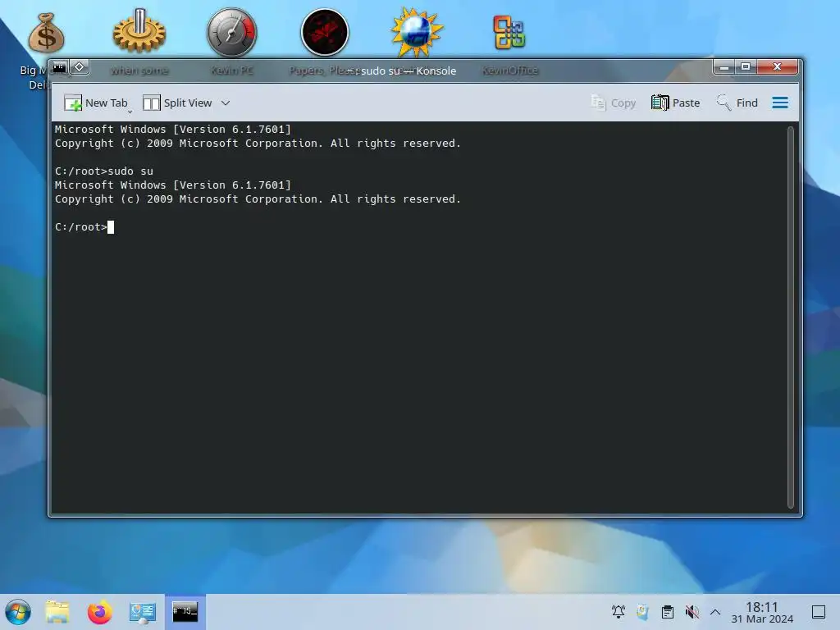Open the Kevin PC gauge desktop icon
Image resolution: width=840 pixels, height=630 pixels.
232,32
